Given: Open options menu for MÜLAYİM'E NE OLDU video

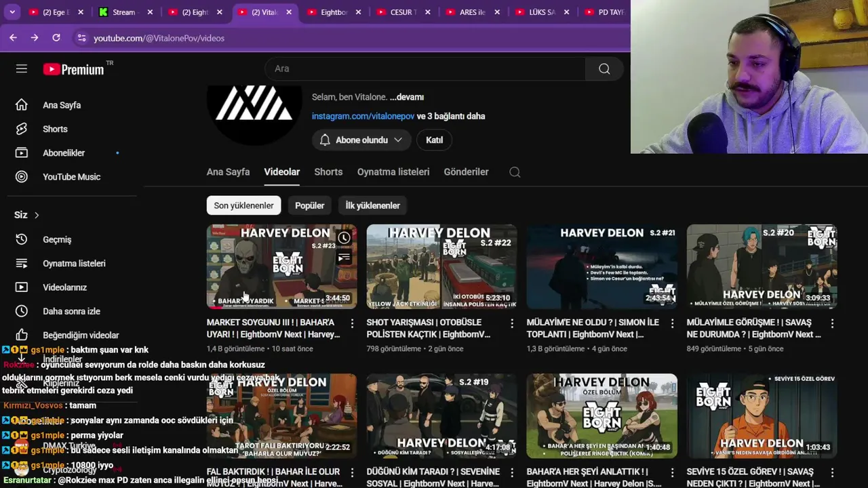Looking at the screenshot, I should [x=672, y=323].
